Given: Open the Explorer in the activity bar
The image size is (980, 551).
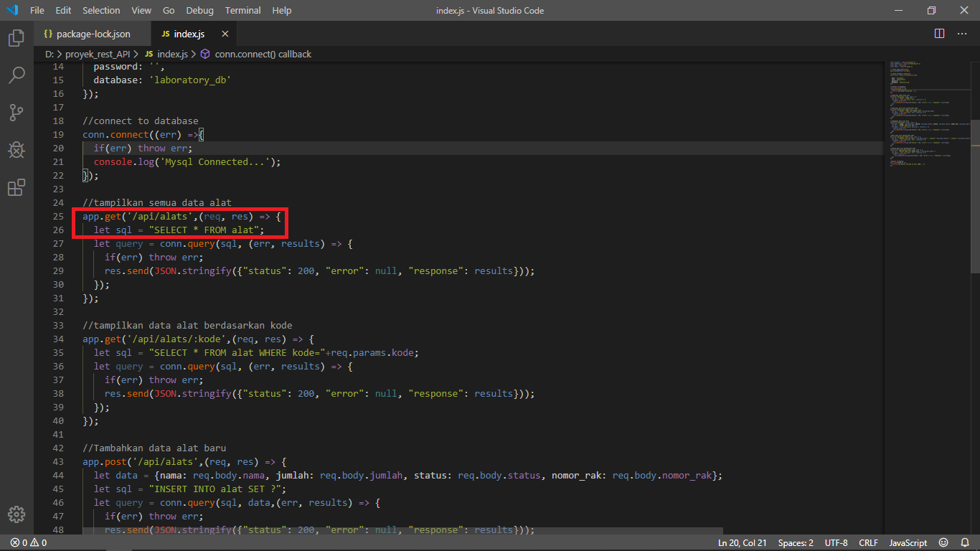Looking at the screenshot, I should 16,38.
